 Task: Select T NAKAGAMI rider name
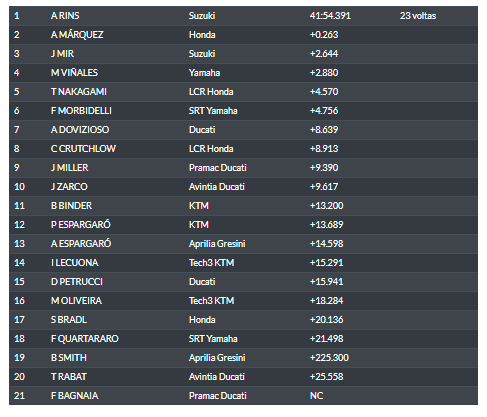[x=79, y=92]
